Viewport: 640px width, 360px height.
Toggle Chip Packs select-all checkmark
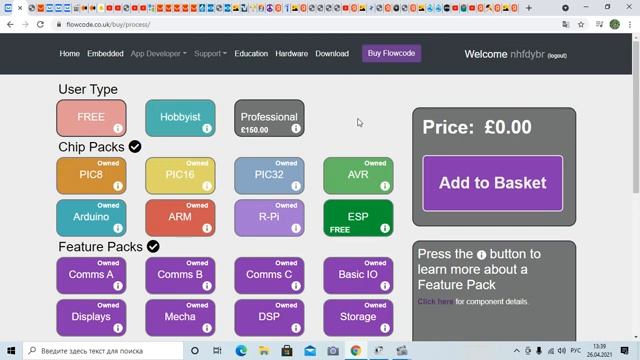tap(135, 147)
